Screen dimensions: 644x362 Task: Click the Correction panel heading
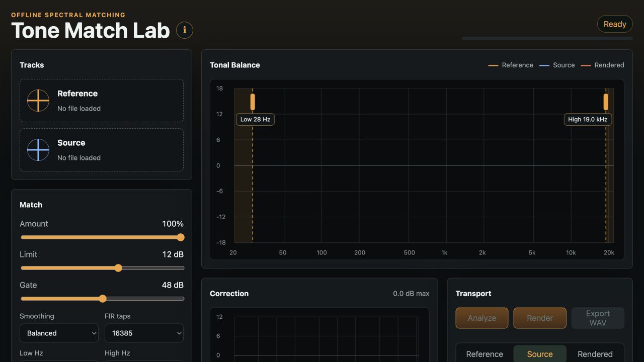(229, 294)
